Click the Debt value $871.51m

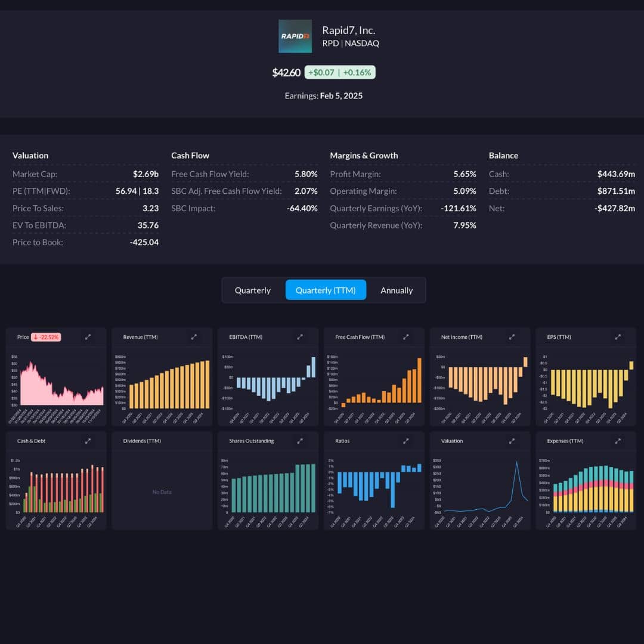(616, 191)
